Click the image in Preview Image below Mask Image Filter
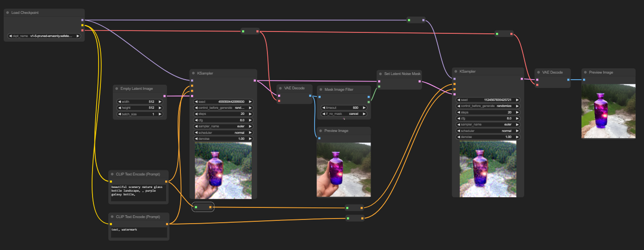This screenshot has width=644, height=250. tap(344, 169)
